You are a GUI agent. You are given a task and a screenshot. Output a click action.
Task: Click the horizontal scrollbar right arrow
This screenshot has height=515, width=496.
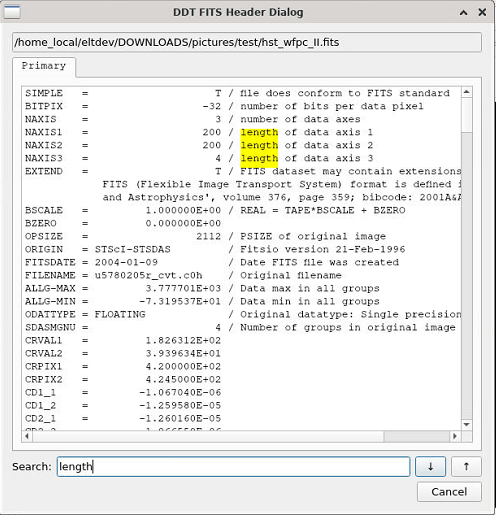tap(455, 436)
